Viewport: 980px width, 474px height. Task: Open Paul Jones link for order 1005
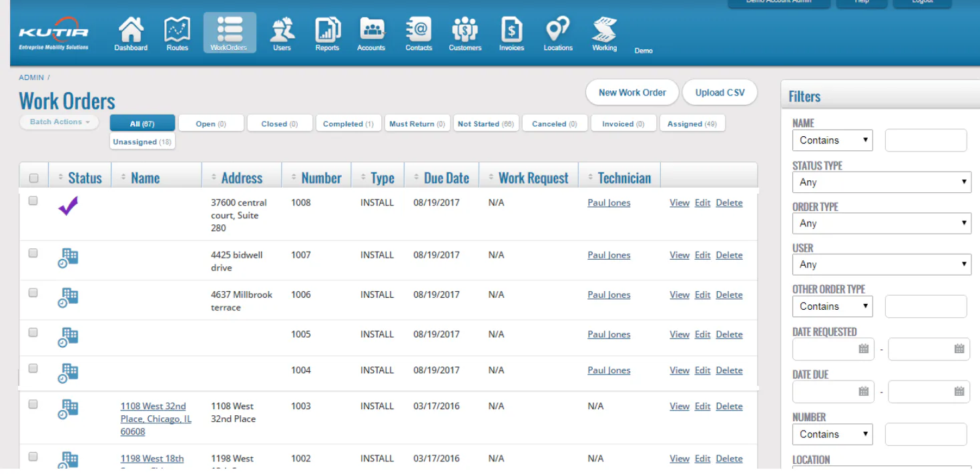609,334
